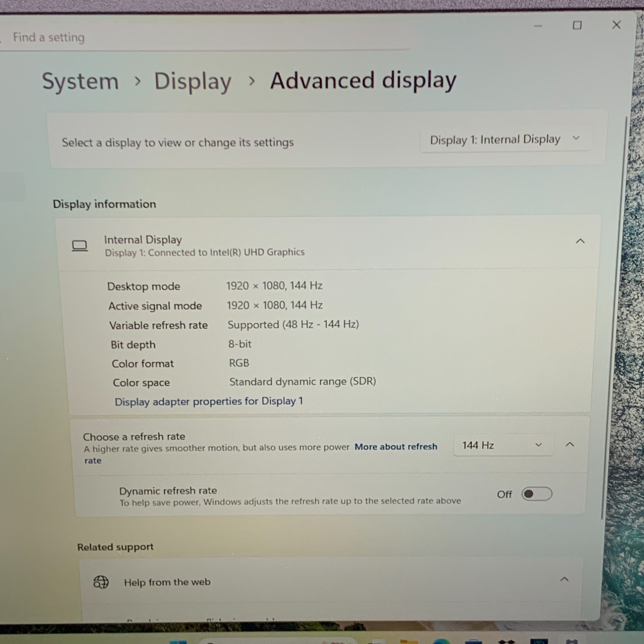Screen dimensions: 644x644
Task: Maximize the Settings window
Action: tap(577, 25)
